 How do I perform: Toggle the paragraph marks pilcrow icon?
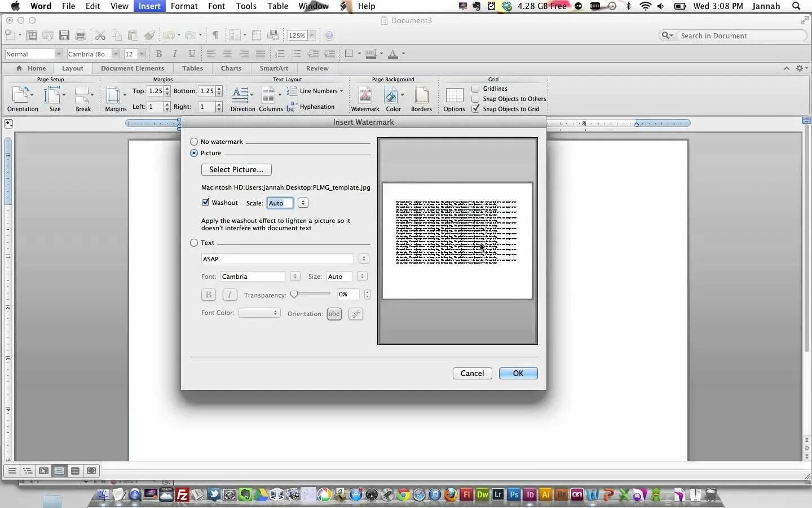point(215,36)
